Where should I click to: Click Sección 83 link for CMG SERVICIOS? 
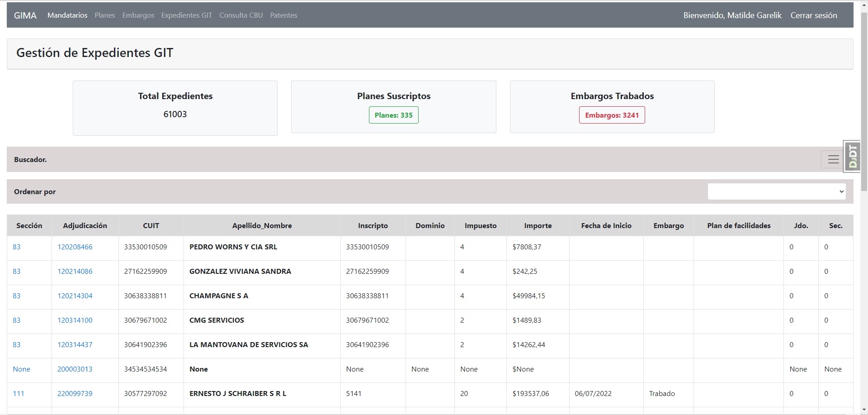17,320
